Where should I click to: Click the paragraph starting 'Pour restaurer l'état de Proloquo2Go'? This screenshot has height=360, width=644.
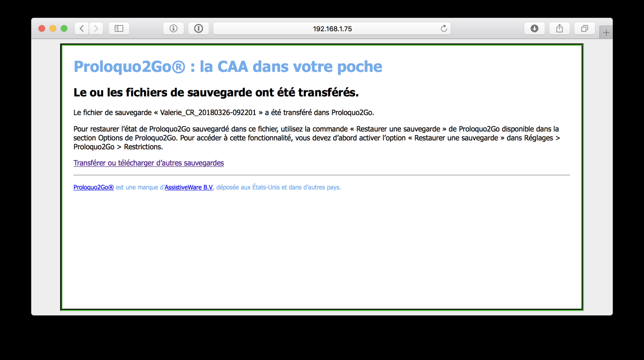point(317,138)
